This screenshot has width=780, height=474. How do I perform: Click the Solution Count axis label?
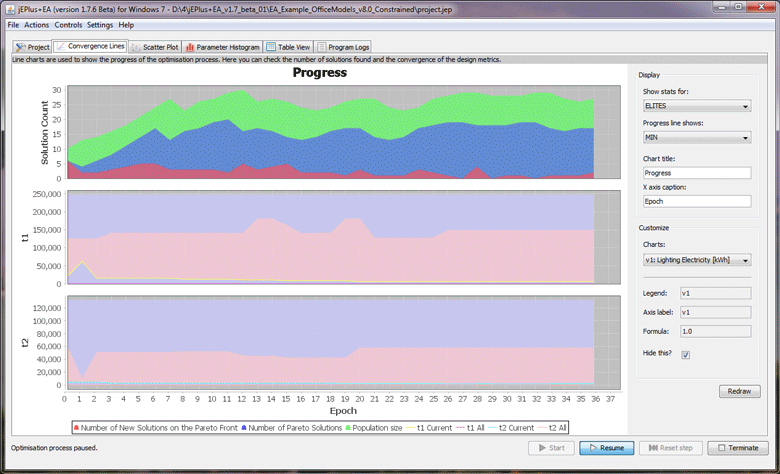click(x=45, y=132)
